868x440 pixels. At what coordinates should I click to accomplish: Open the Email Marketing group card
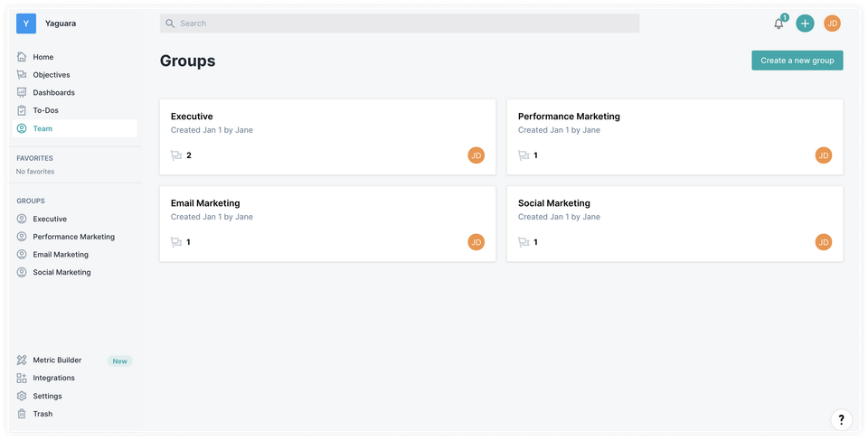[327, 223]
